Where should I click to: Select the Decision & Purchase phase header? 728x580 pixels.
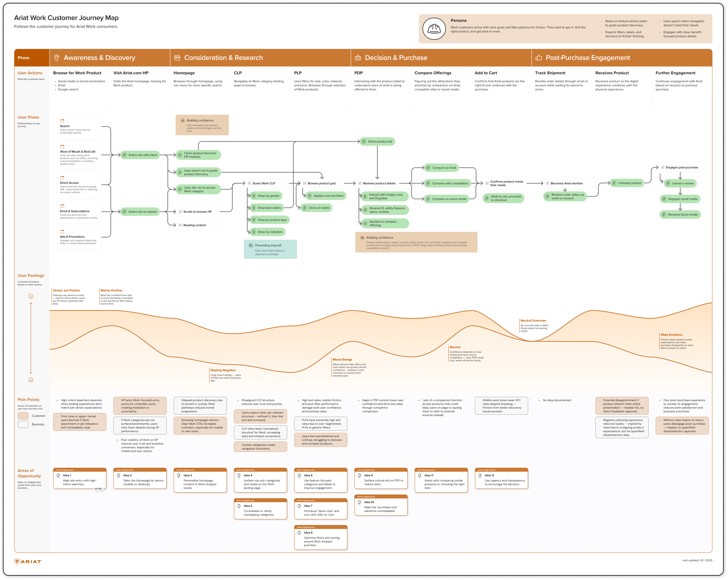[x=441, y=58]
